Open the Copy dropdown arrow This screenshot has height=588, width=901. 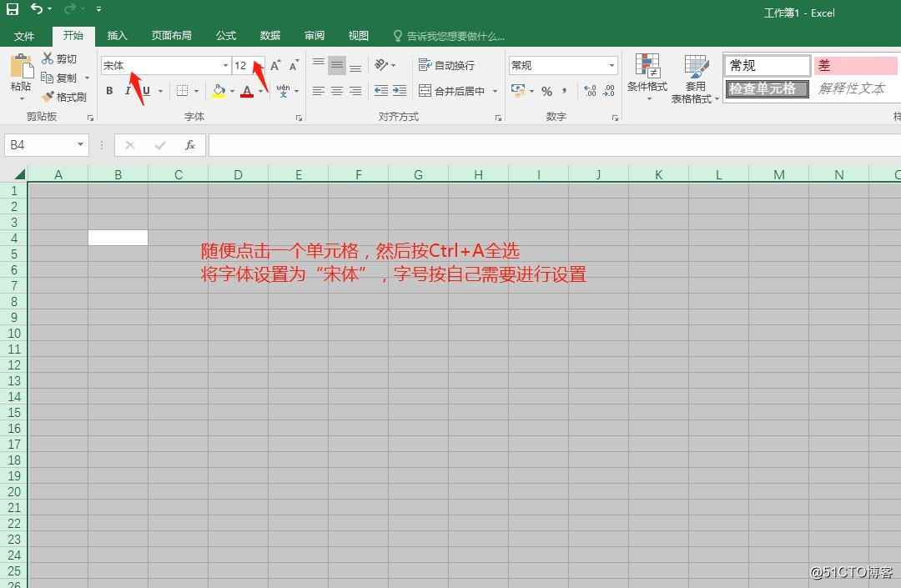[x=87, y=78]
